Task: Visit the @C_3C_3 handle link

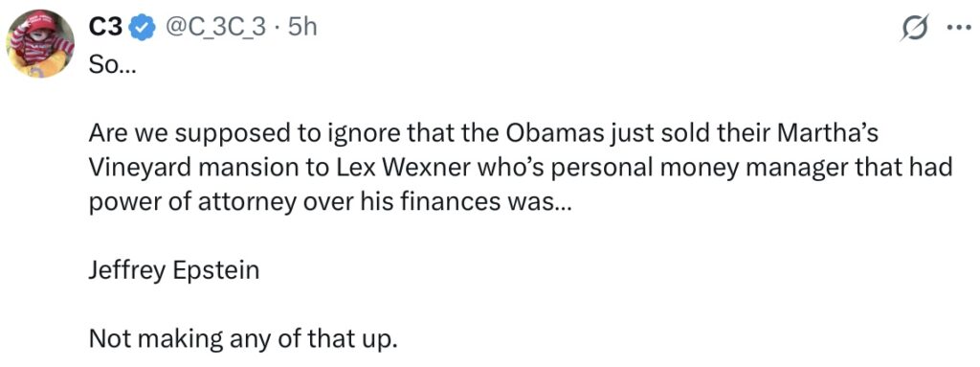Action: [215, 28]
